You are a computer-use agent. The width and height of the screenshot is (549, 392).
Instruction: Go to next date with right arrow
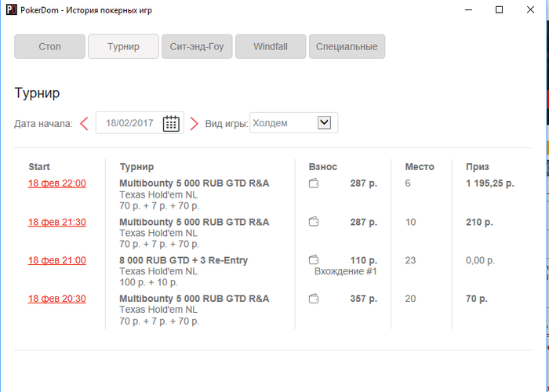(194, 124)
